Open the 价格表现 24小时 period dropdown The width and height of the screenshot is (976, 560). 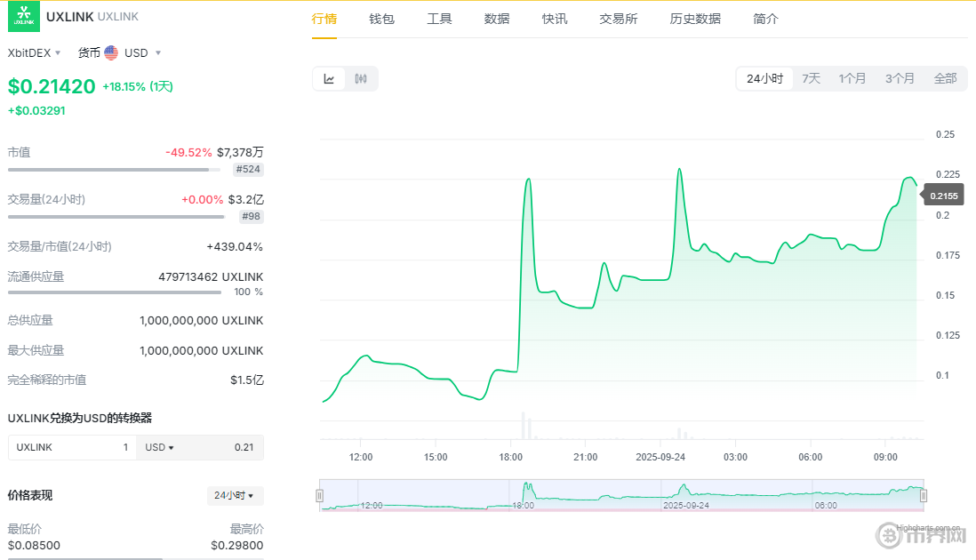click(235, 495)
